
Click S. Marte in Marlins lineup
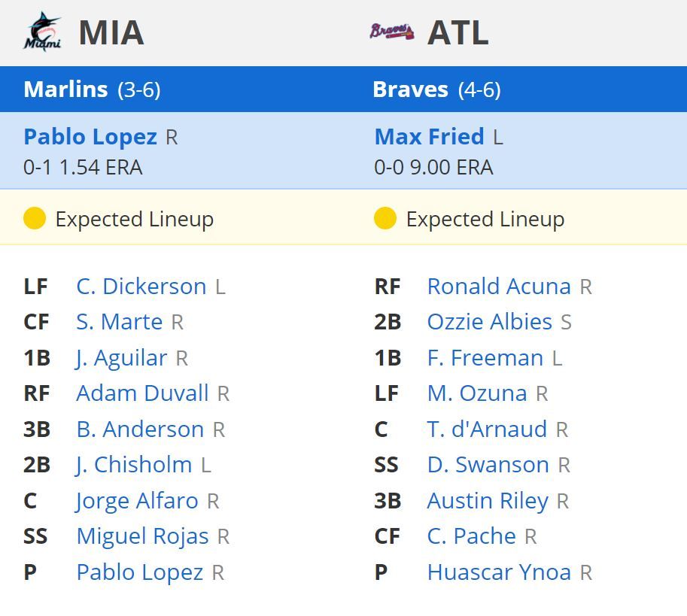click(118, 322)
